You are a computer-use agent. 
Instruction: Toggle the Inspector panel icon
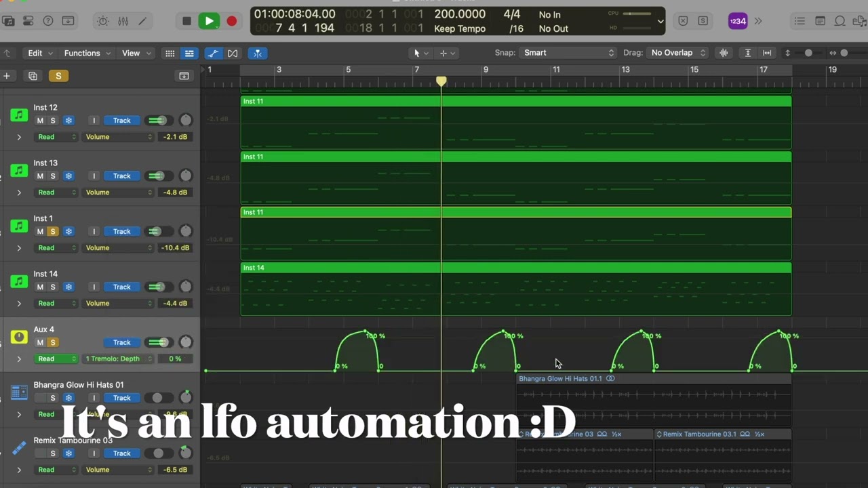coord(28,21)
